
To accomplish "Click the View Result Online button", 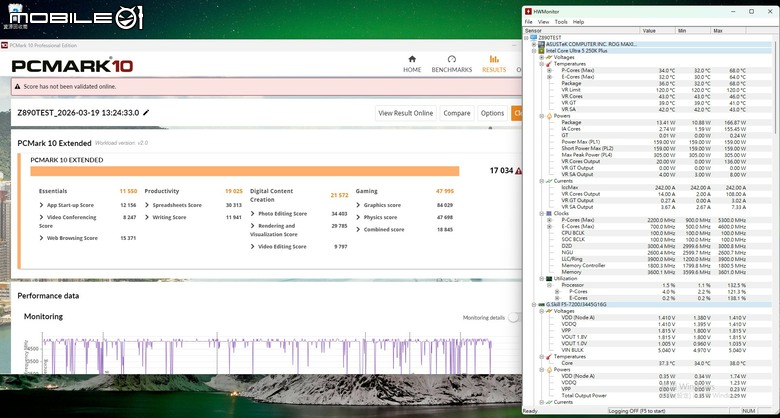I will coord(405,113).
